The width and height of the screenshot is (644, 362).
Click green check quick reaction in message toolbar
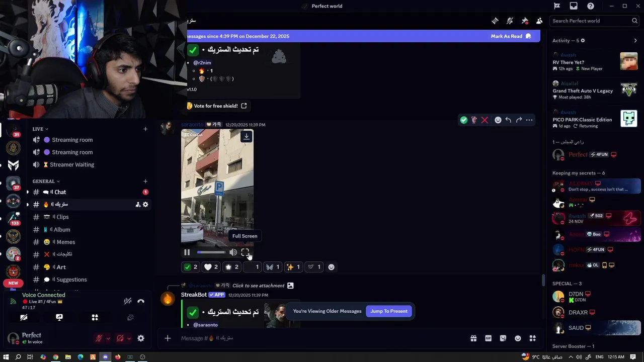click(464, 120)
